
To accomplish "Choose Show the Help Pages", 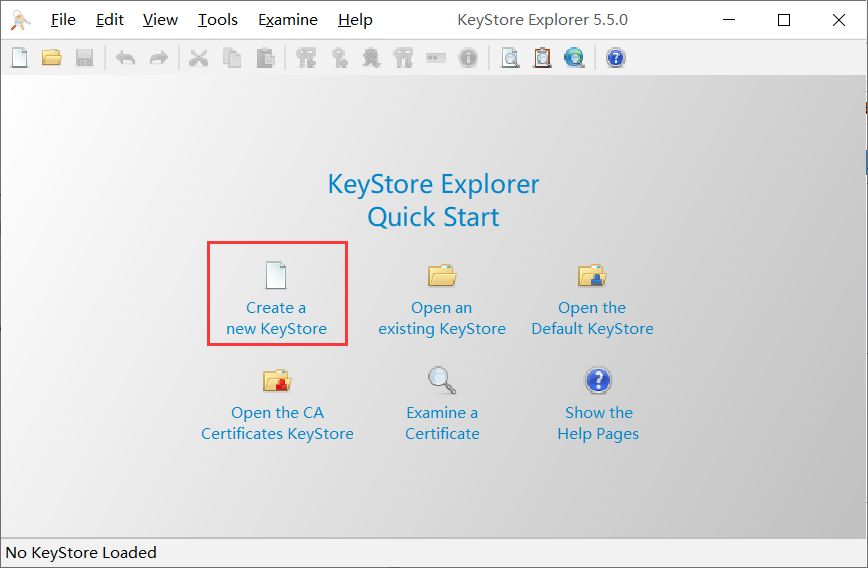I will point(598,404).
